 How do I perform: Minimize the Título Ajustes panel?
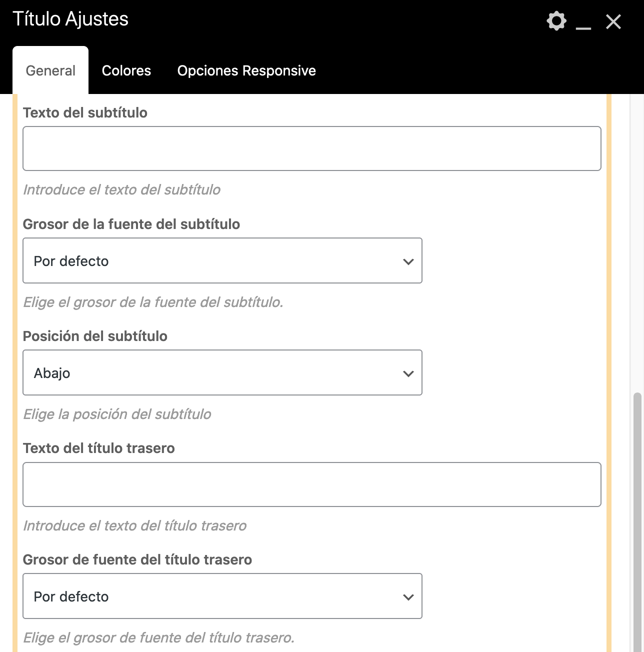(x=583, y=23)
